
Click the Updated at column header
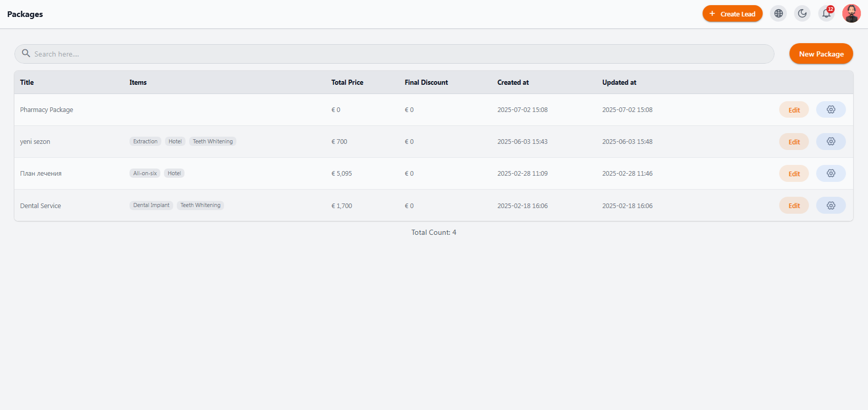(619, 82)
